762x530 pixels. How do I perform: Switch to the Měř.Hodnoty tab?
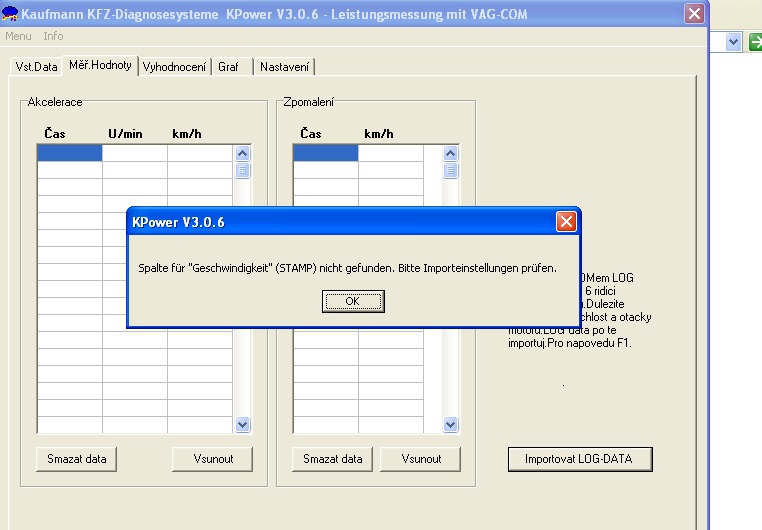(100, 65)
